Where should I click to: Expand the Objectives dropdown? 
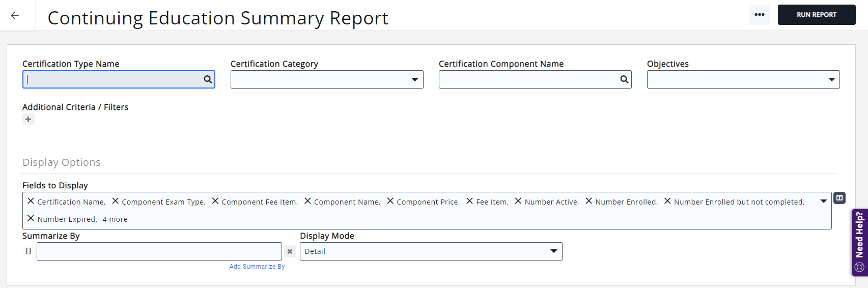pos(831,79)
